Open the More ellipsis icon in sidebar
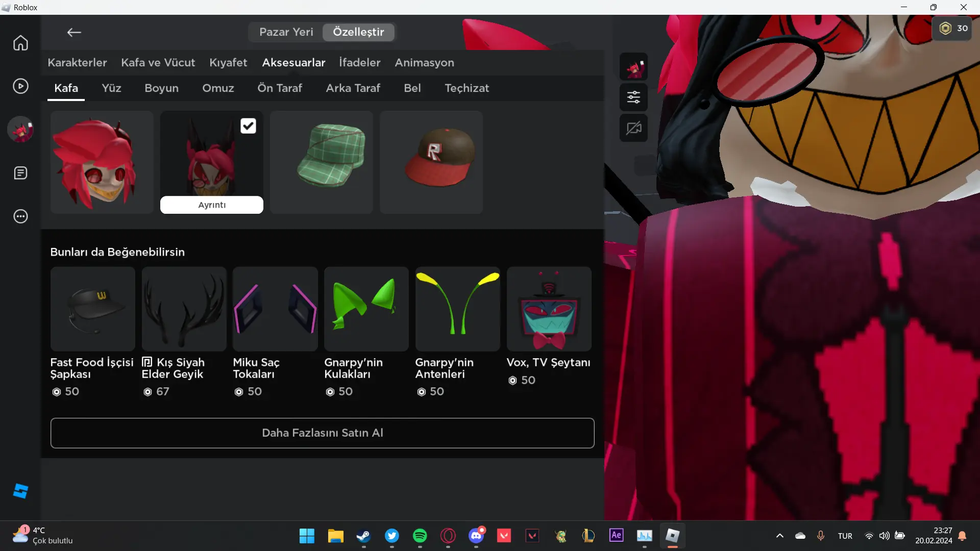The height and width of the screenshot is (551, 980). point(20,216)
